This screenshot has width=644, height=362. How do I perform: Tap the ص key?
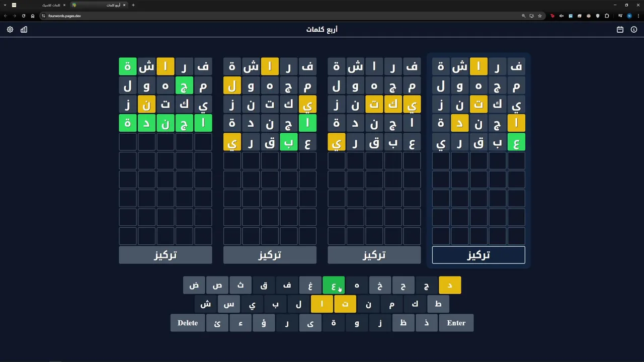coord(217,286)
